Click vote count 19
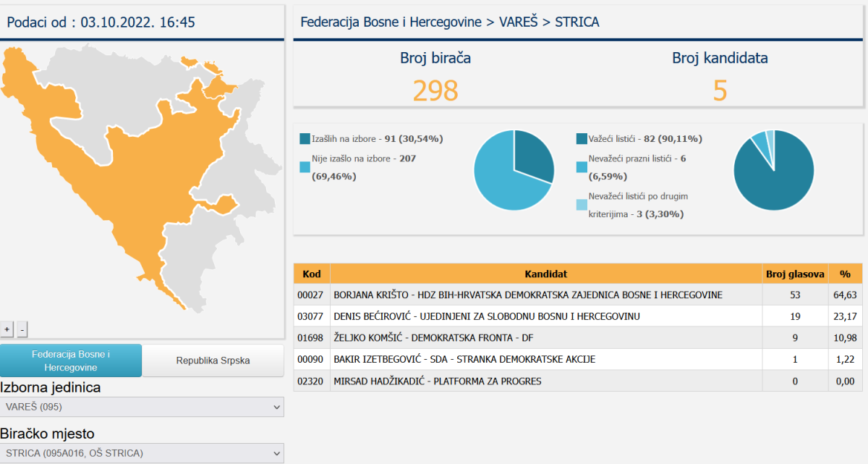868x464 pixels. pos(795,316)
